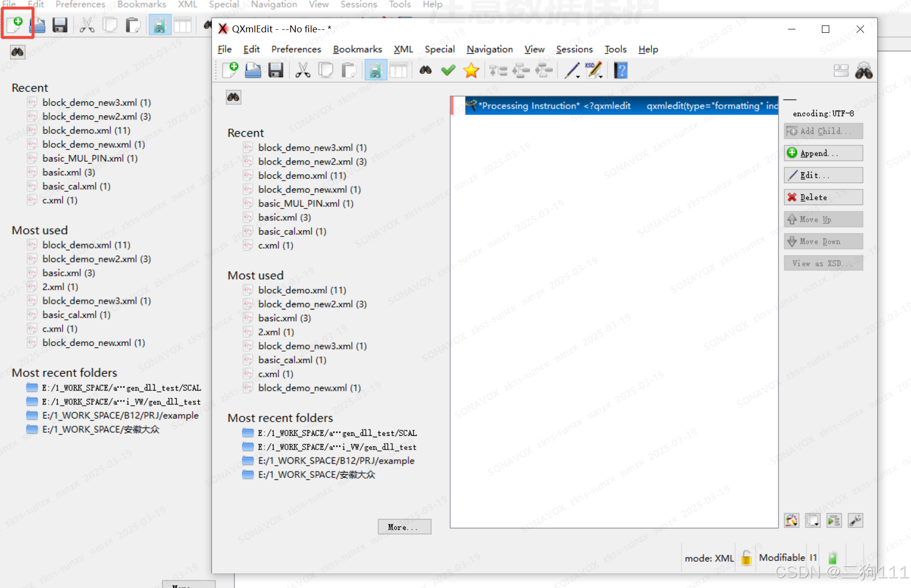Open the Bookmarks menu

pos(357,49)
